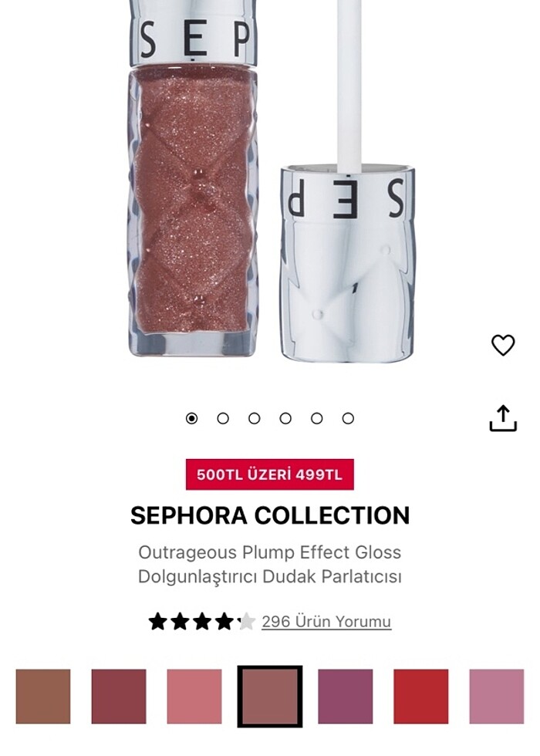
Task: Go to the second image dot
Action: (x=223, y=418)
